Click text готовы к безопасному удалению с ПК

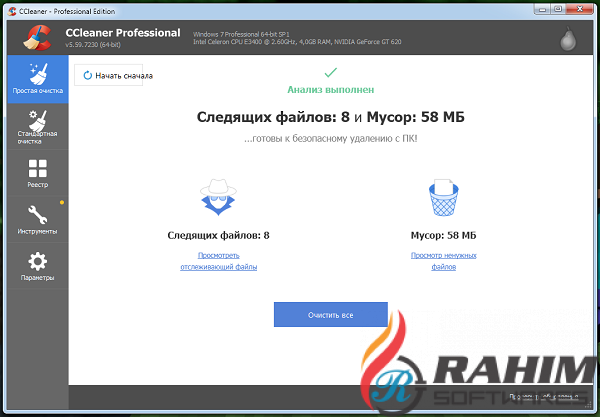(x=331, y=138)
